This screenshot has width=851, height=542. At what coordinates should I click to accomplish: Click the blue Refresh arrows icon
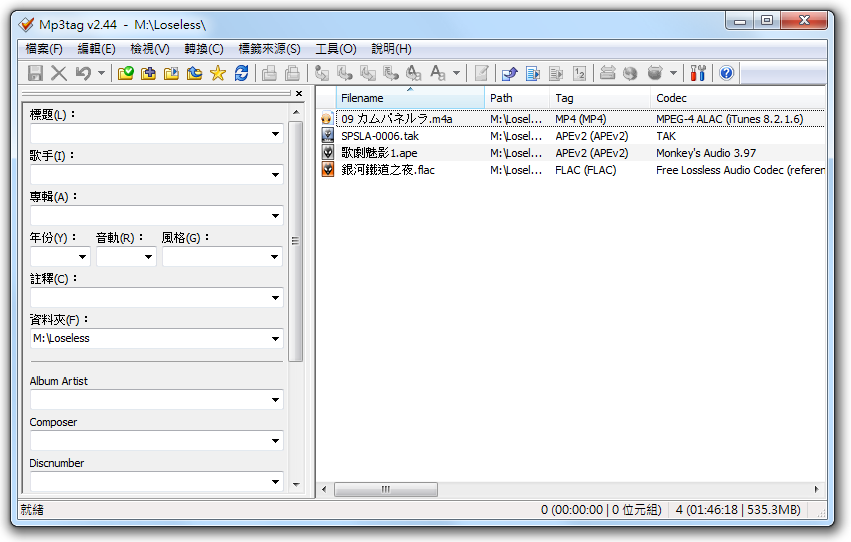[241, 73]
